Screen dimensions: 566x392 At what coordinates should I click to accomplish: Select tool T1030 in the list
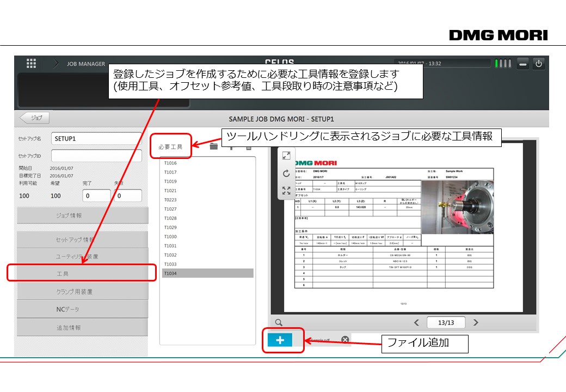[x=207, y=236]
